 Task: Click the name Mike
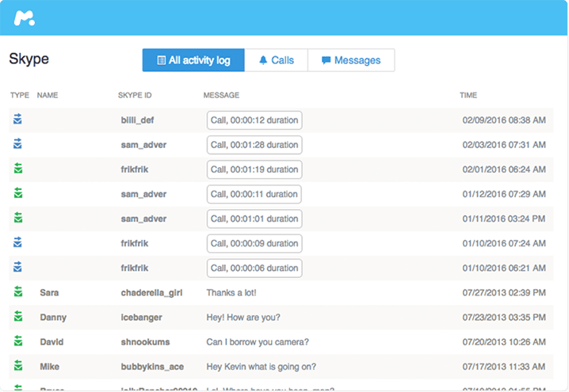pos(50,367)
